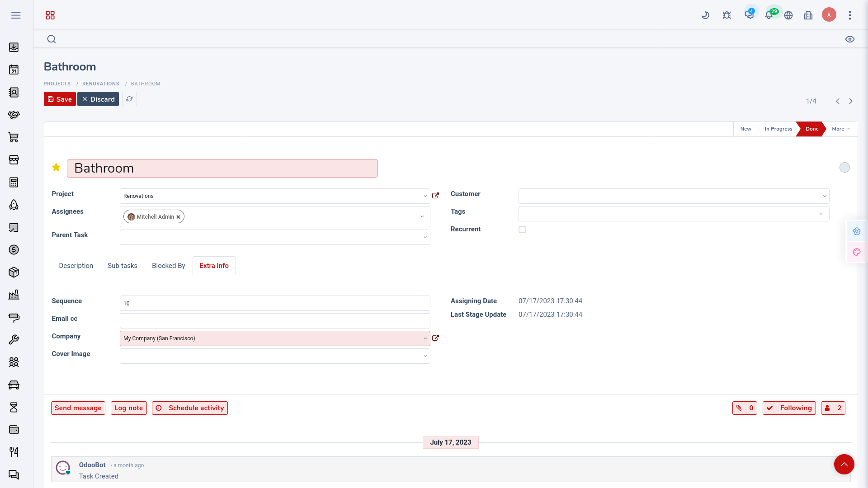Open the fork and knife lunch icon
Screen dimensions: 868x488
coord(14,452)
